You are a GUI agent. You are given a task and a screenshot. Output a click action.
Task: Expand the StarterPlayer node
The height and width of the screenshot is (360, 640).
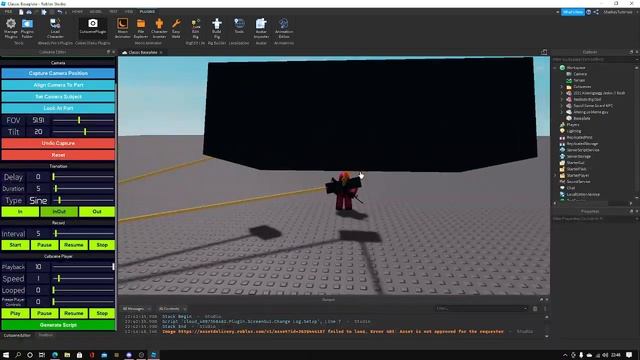(x=556, y=175)
